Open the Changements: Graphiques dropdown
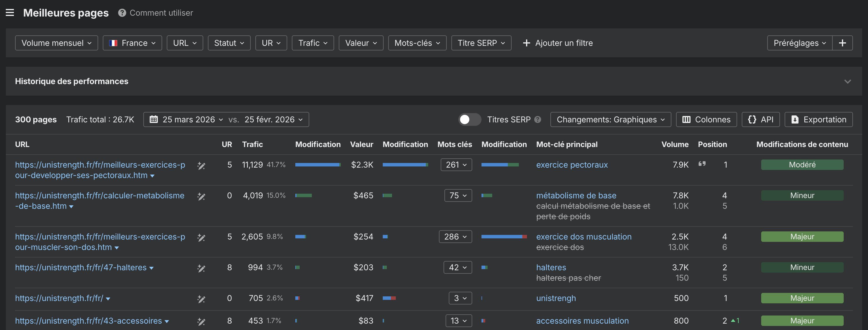 (610, 119)
